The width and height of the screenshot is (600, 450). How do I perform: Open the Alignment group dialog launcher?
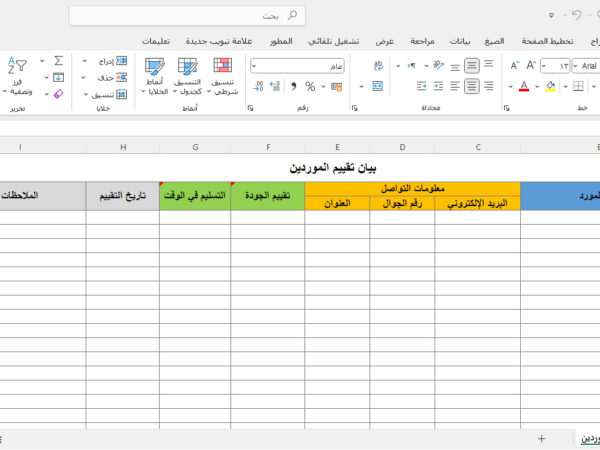pyautogui.click(x=354, y=108)
